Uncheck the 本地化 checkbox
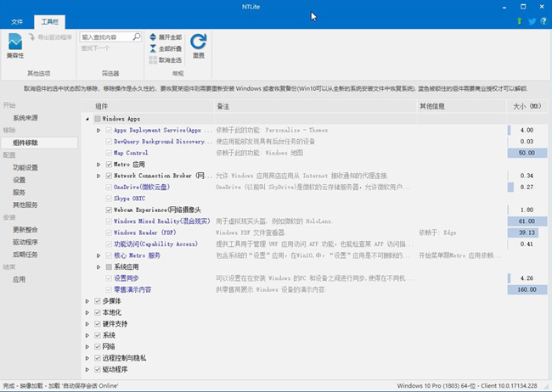This screenshot has height=392, width=552. [98, 312]
